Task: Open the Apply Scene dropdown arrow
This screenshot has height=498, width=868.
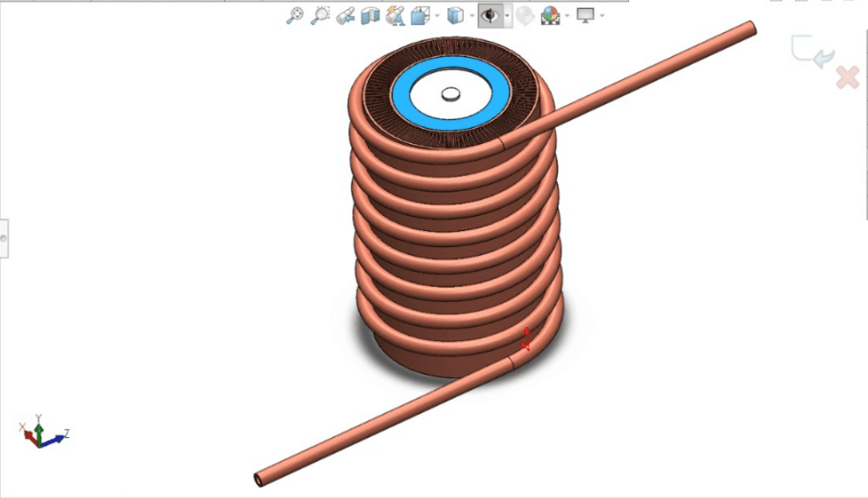Action: [x=567, y=16]
